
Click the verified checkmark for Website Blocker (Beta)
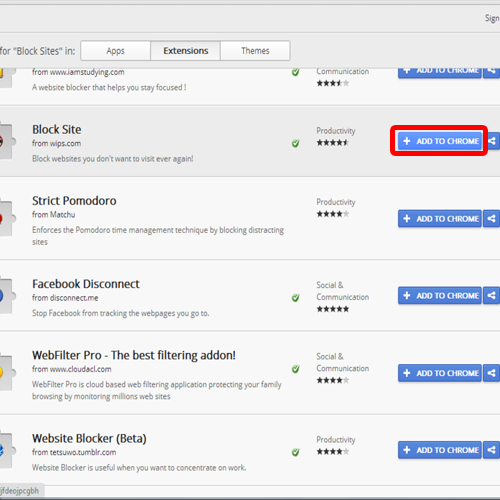[295, 452]
